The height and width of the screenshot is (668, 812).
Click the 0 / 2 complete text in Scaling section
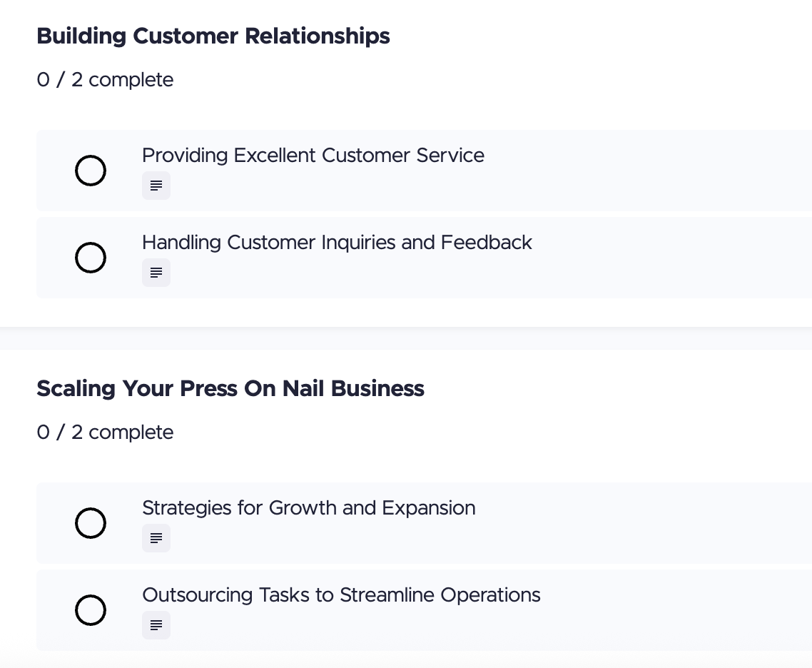tap(105, 432)
